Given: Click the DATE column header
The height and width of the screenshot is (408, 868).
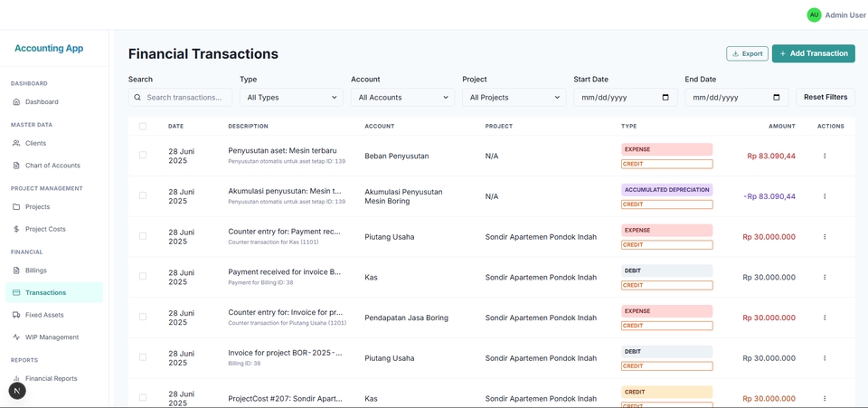Looking at the screenshot, I should click(176, 127).
